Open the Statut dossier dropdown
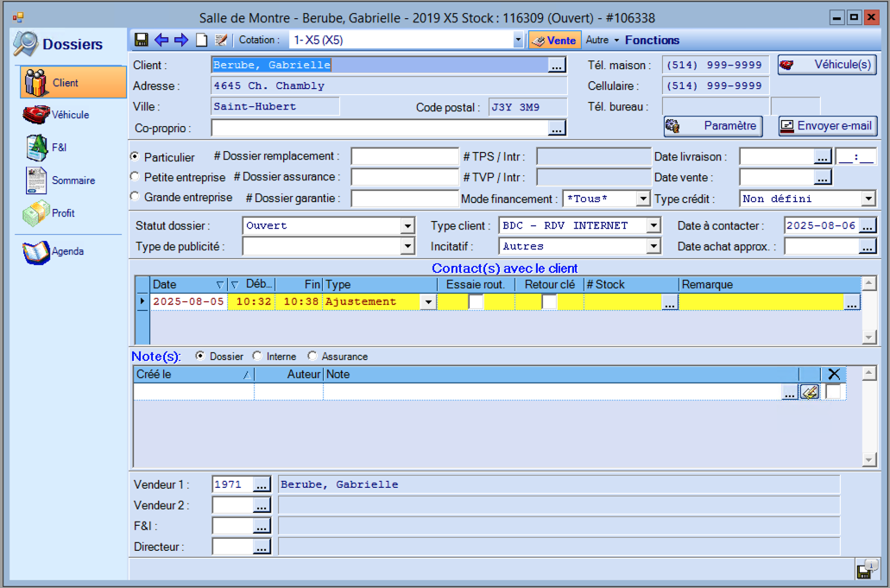 (x=408, y=226)
